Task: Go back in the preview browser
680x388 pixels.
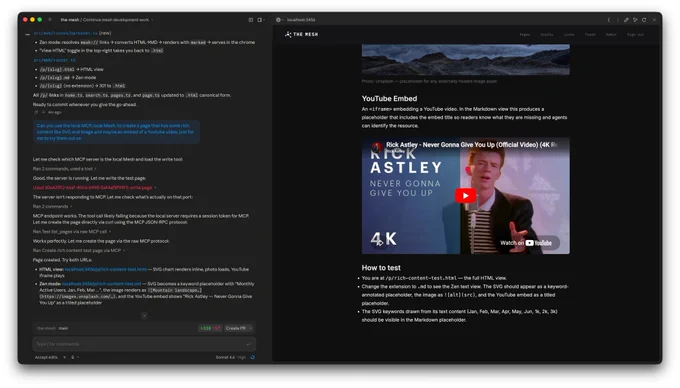Action: tap(609, 20)
